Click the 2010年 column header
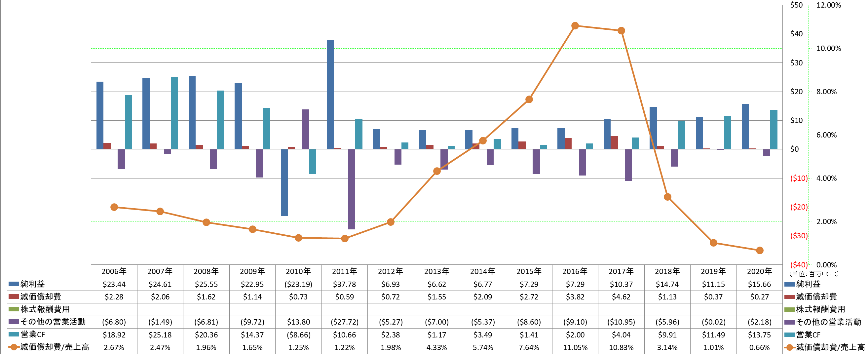This screenshot has height=354, width=868. tap(298, 271)
